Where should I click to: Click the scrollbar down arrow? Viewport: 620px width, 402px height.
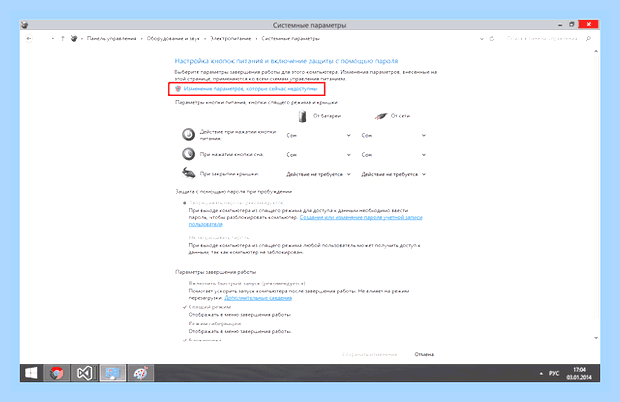coord(596,338)
